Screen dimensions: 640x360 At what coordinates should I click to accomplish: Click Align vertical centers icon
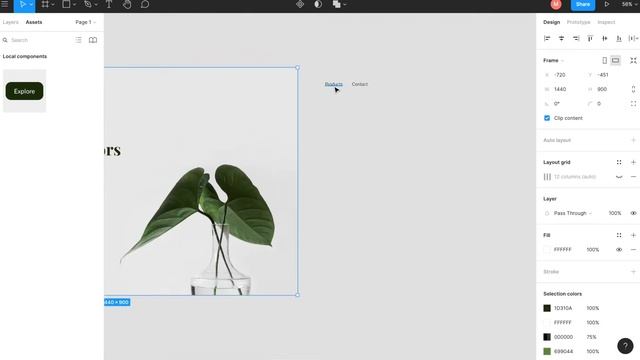(x=604, y=38)
